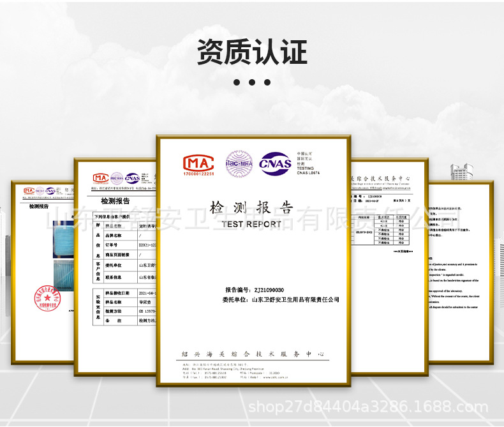504x427 pixels.
Task: Click the CNAS L0674 text beside the CNAS logo
Action: coord(308,173)
